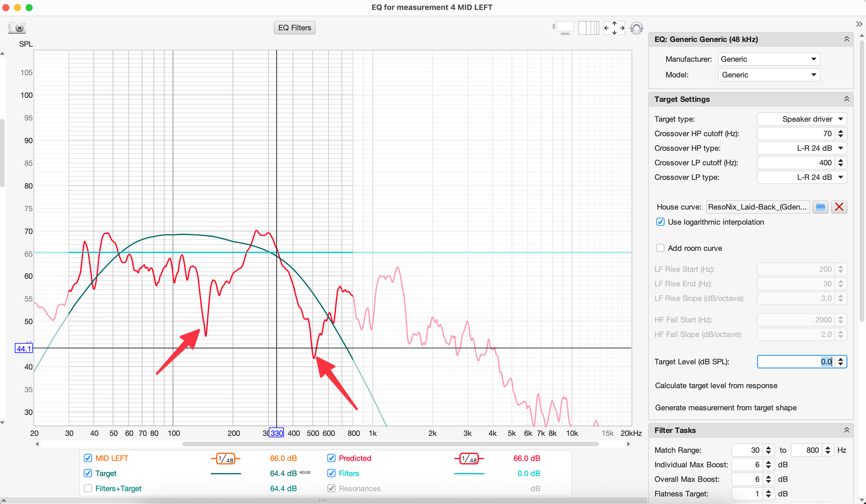The width and height of the screenshot is (866, 504).
Task: Click MID LEFT 1/48 smoothing icon
Action: tap(226, 459)
